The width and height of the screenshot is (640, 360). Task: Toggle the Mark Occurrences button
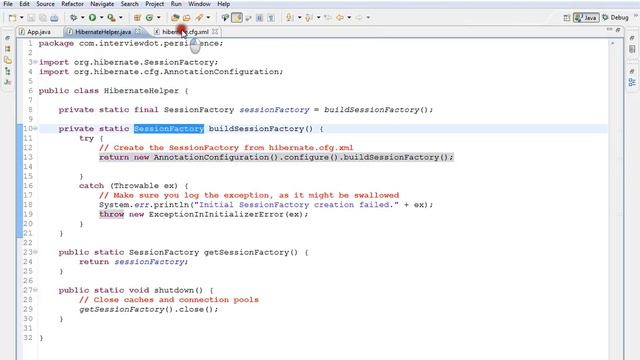237,18
